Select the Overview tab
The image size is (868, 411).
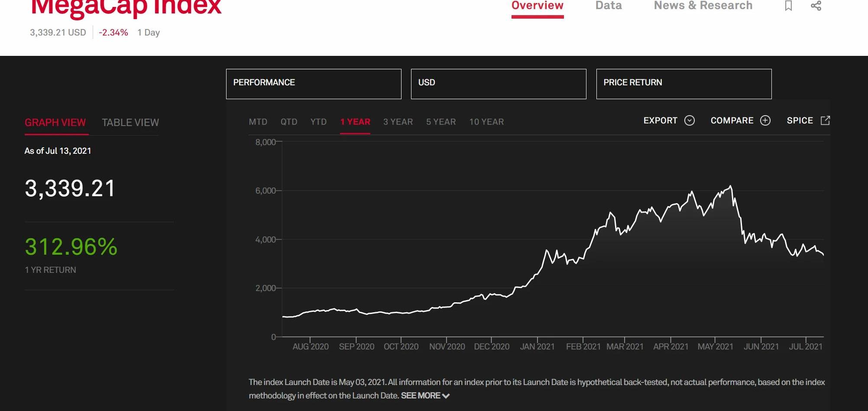[537, 6]
